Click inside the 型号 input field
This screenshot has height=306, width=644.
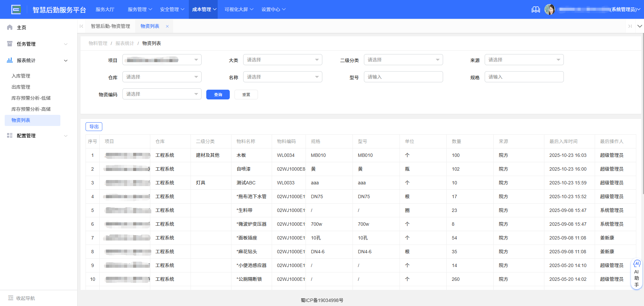pyautogui.click(x=403, y=77)
